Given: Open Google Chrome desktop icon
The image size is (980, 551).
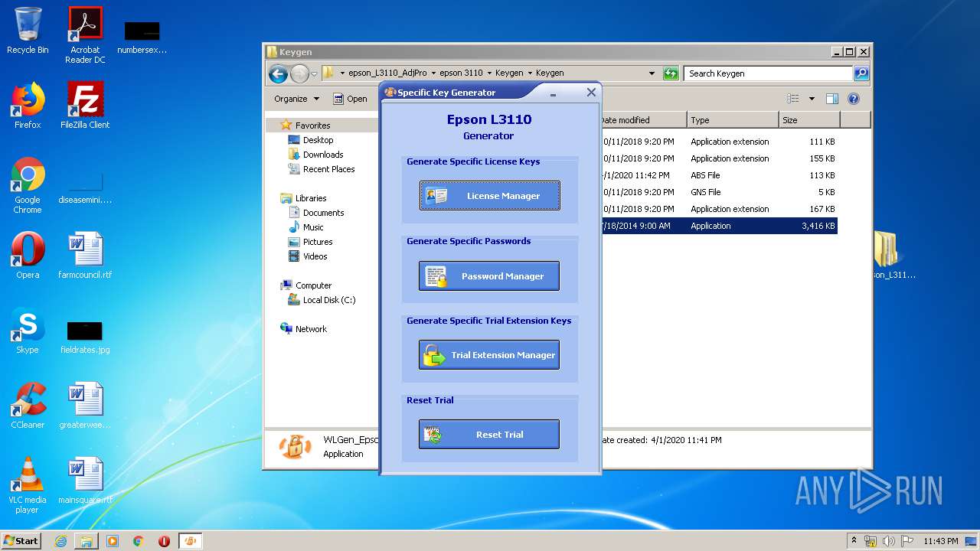Looking at the screenshot, I should [x=28, y=186].
